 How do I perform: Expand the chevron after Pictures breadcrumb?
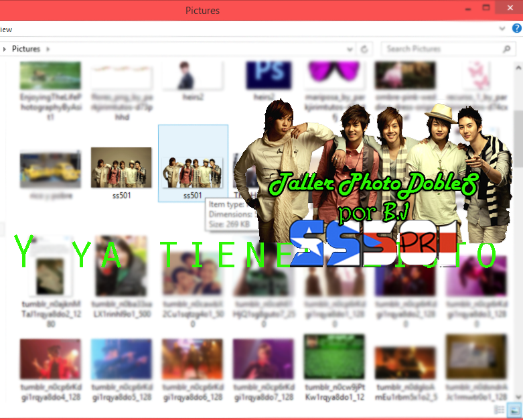pos(48,49)
